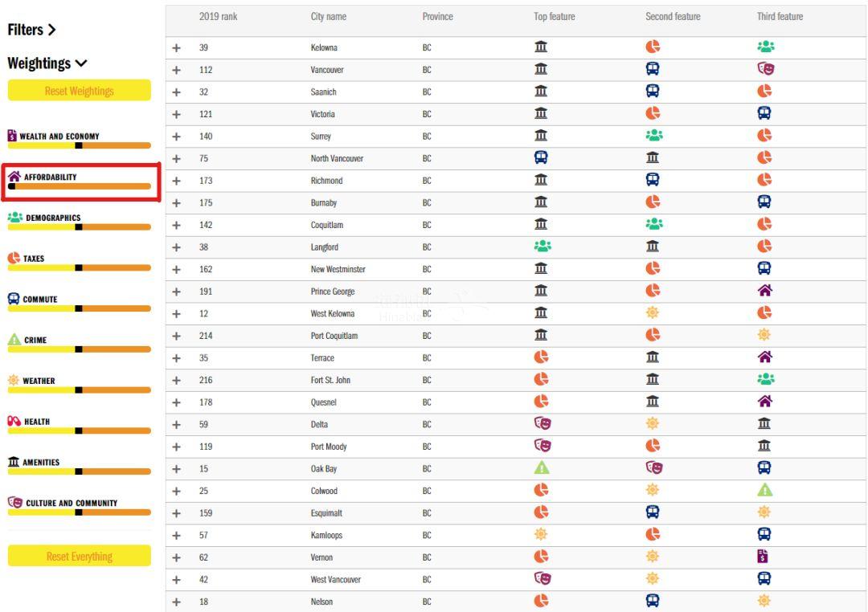868x612 pixels.
Task: Expand the Kelowna row details
Action: coord(177,48)
